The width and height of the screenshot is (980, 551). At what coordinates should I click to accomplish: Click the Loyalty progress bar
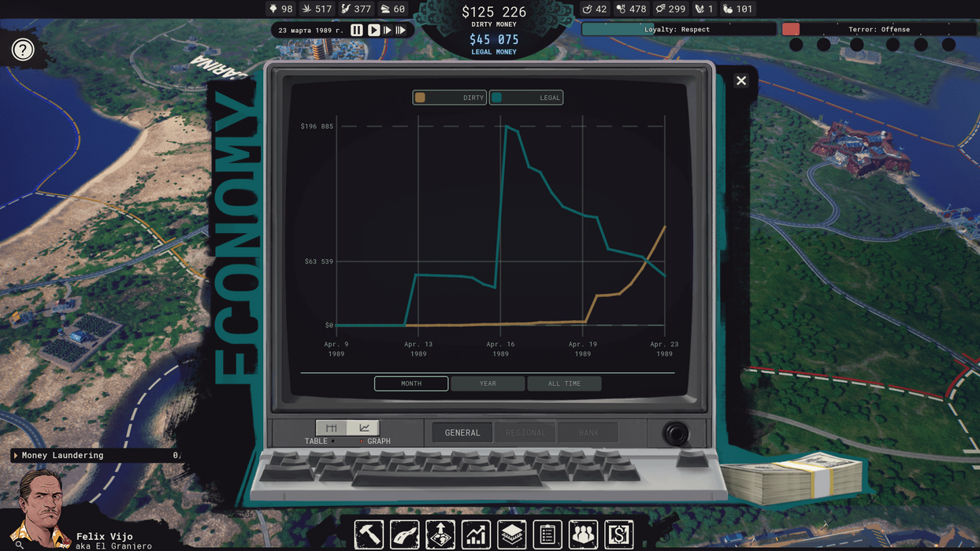pyautogui.click(x=678, y=29)
